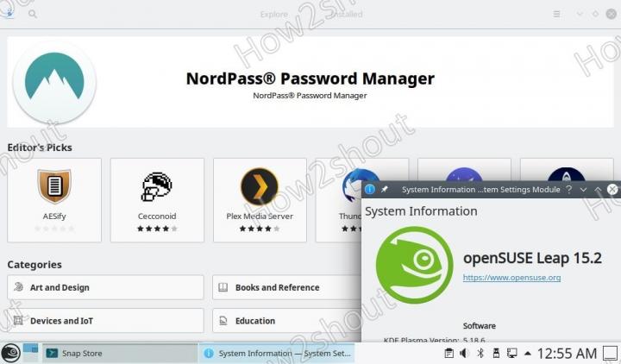Open the Devices and IoT category

click(x=105, y=321)
